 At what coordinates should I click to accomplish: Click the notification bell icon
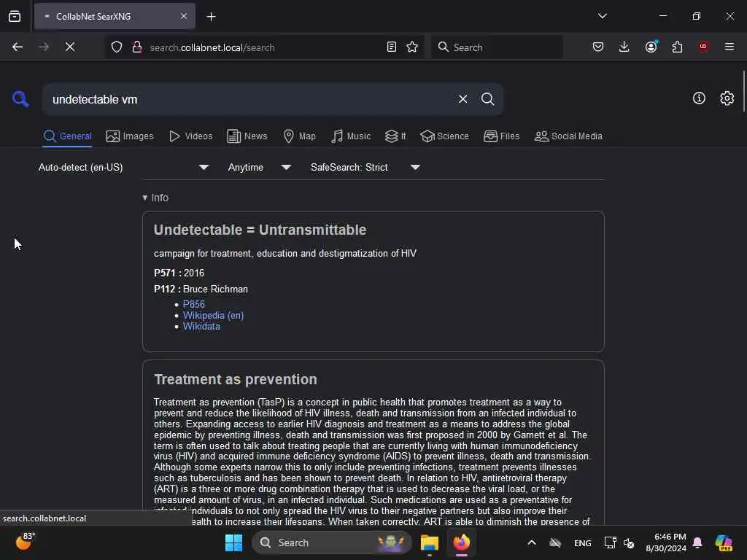[x=697, y=542]
